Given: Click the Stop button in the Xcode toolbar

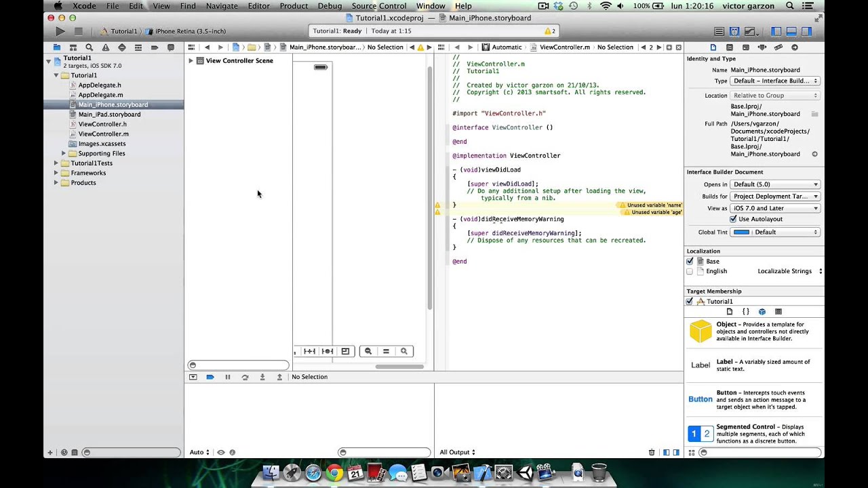Looking at the screenshot, I should coord(78,31).
